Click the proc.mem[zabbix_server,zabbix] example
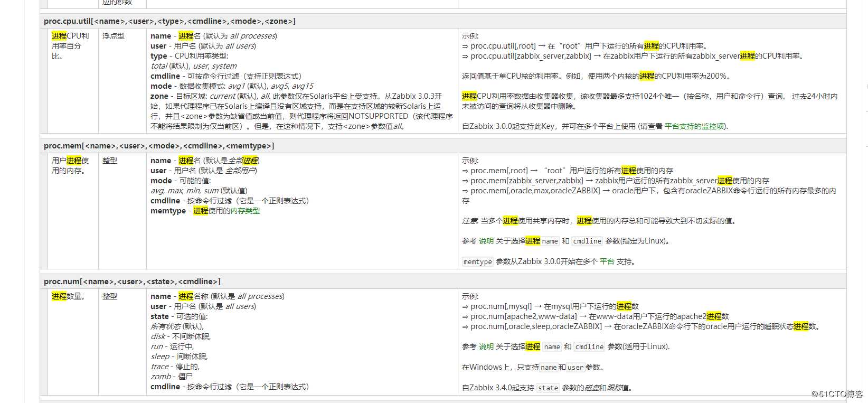The height and width of the screenshot is (403, 868). pos(616,181)
